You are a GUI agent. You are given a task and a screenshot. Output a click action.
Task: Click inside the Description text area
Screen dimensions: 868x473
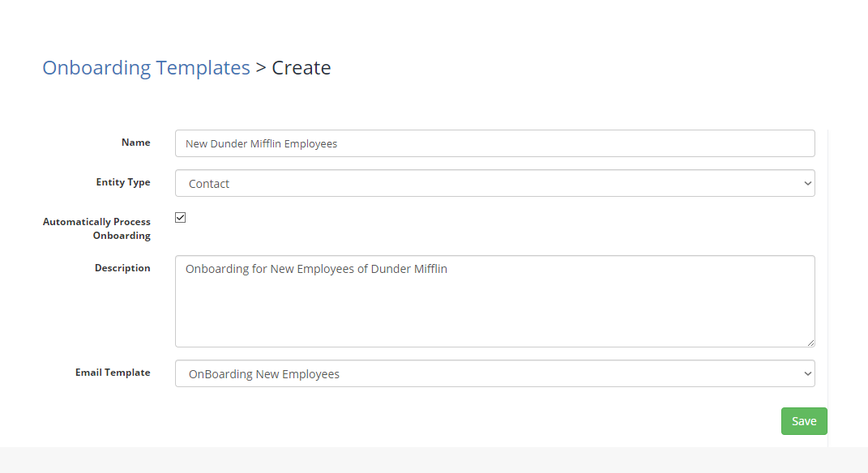click(x=495, y=301)
